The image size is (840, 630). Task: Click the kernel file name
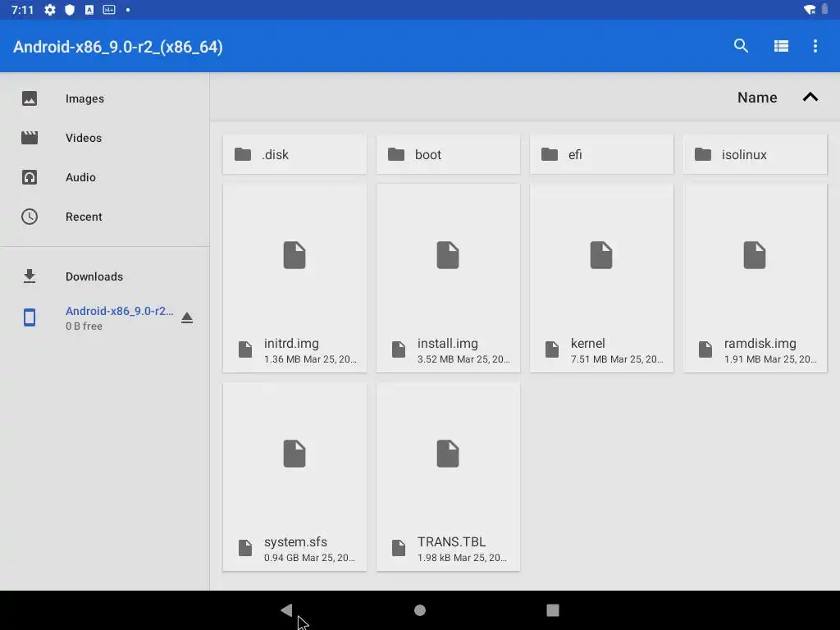(x=587, y=344)
